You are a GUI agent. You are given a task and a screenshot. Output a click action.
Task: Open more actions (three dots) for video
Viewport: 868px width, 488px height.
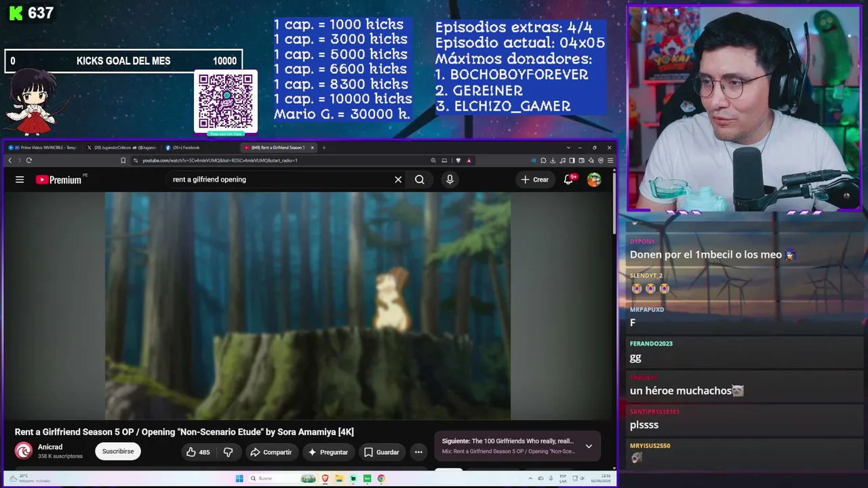418,452
